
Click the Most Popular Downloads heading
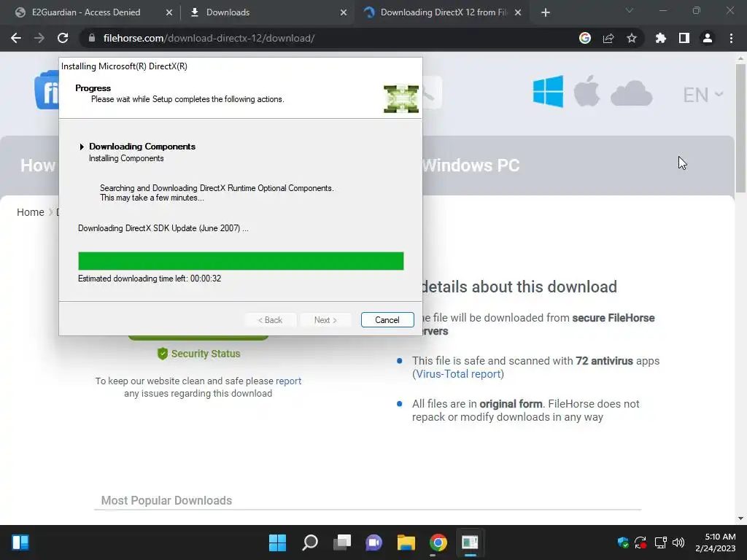point(166,500)
